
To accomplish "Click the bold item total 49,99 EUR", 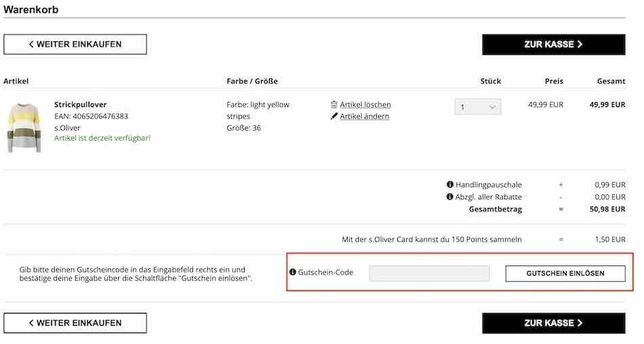I will point(607,105).
